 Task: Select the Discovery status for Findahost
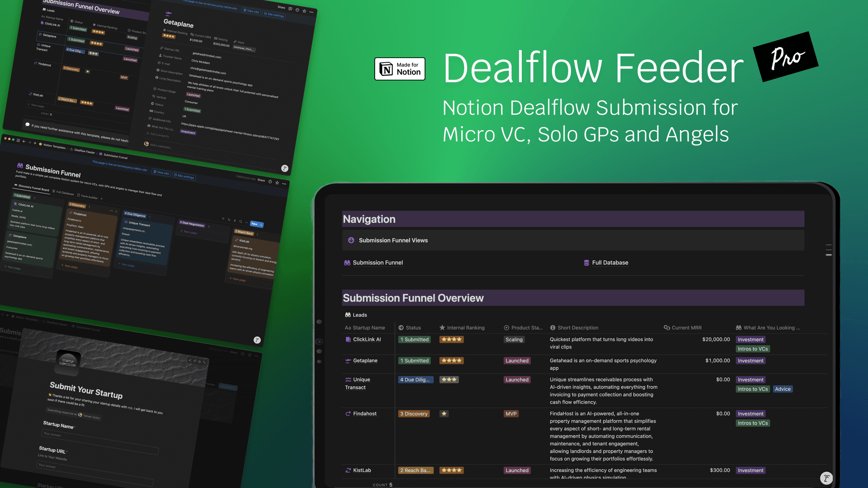415,413
